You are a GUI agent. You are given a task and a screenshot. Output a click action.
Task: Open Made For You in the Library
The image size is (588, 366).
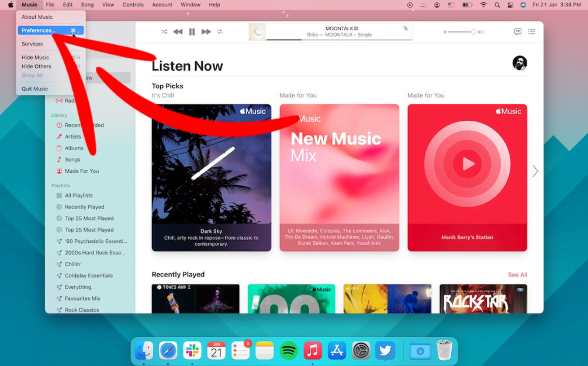point(80,171)
